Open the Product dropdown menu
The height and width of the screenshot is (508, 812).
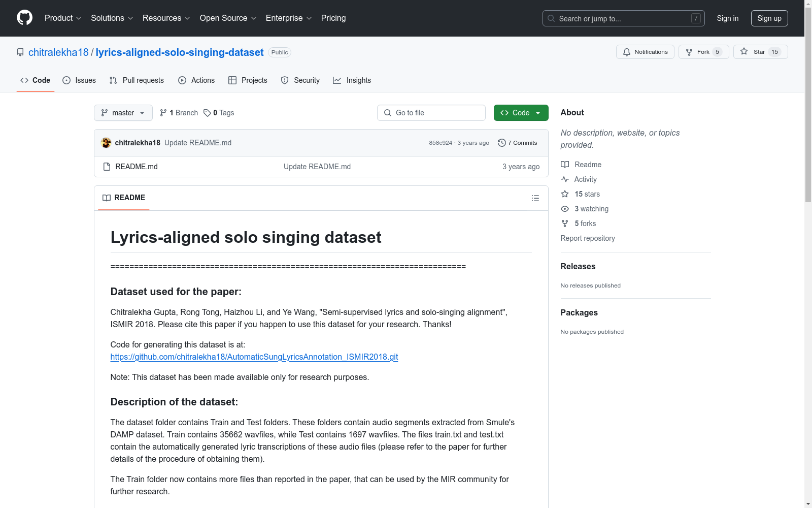coord(63,18)
